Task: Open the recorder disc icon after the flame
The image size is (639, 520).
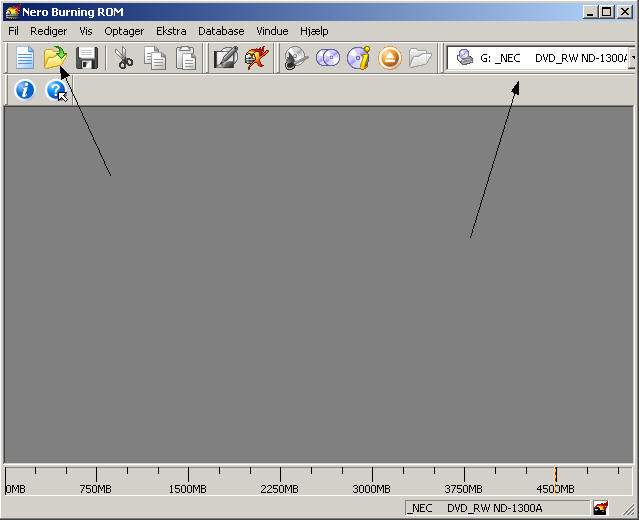Action: 296,58
